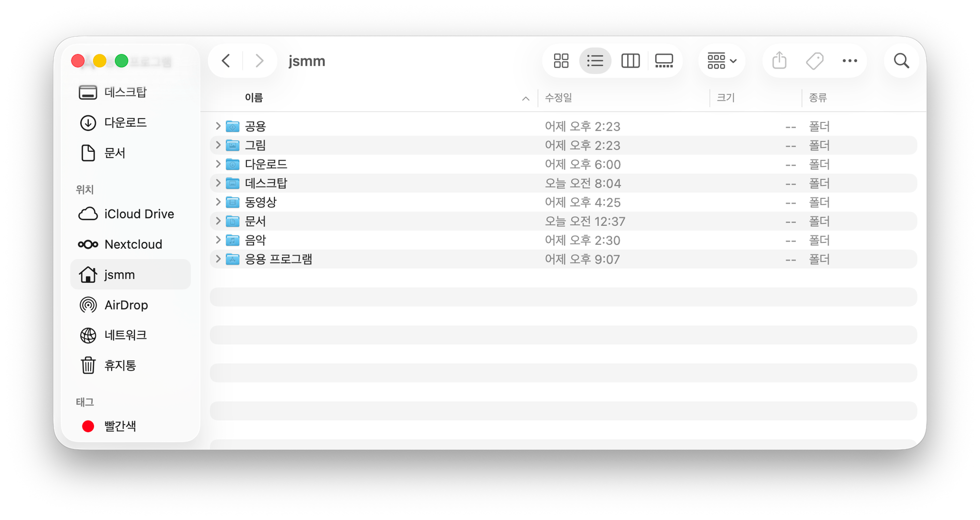Screen dimensions: 980x520
Task: Expand the 문서 folder disclosure arrow
Action: (x=218, y=221)
